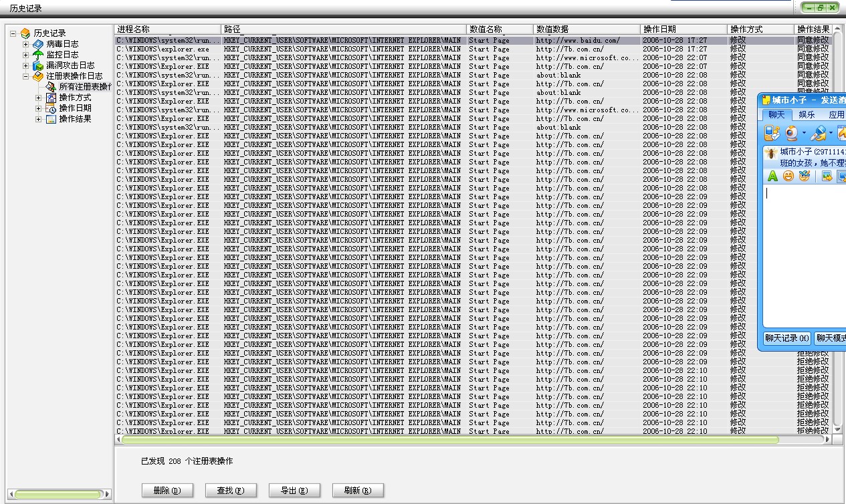Select the 历史记录 tree label
This screenshot has width=846, height=504.
coord(50,33)
